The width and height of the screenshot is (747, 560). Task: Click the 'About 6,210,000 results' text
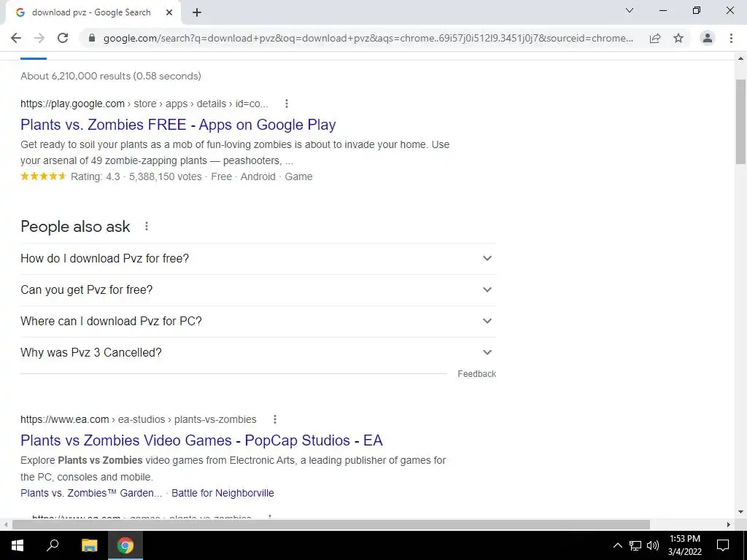[x=111, y=76]
